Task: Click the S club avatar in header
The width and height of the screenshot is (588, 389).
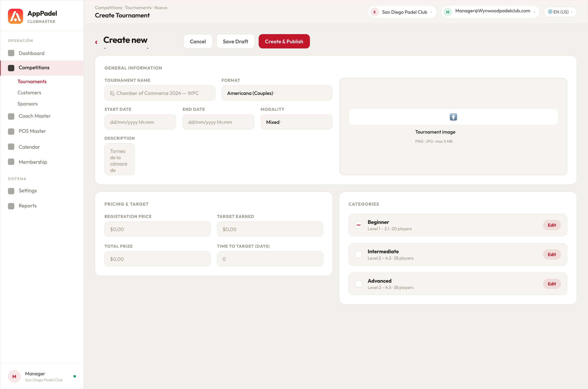Action: [x=374, y=12]
